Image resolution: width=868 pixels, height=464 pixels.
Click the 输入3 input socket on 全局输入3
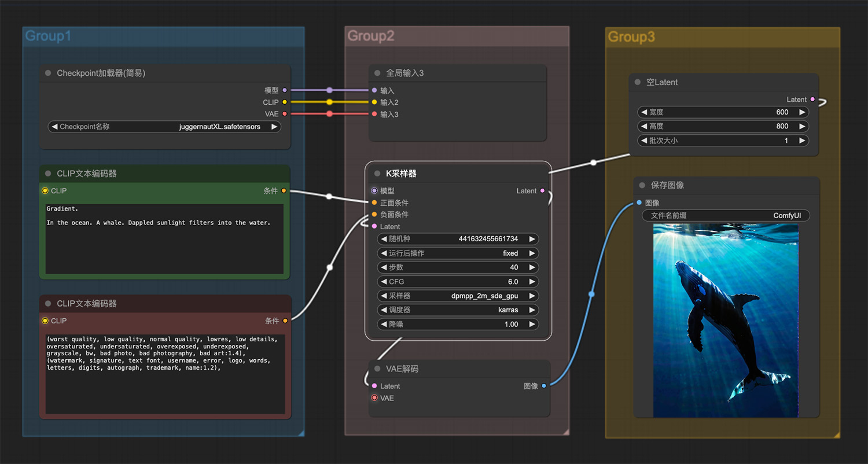tap(374, 114)
